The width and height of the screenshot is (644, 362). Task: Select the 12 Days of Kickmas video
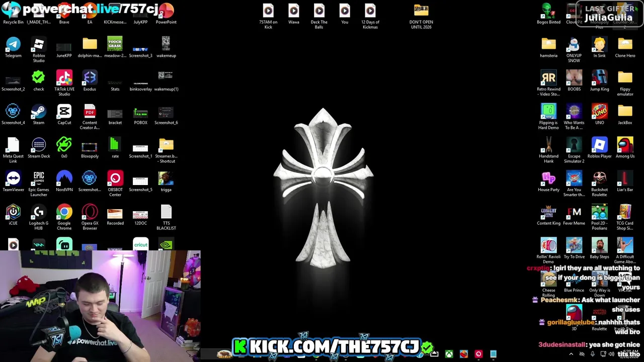pos(370,16)
